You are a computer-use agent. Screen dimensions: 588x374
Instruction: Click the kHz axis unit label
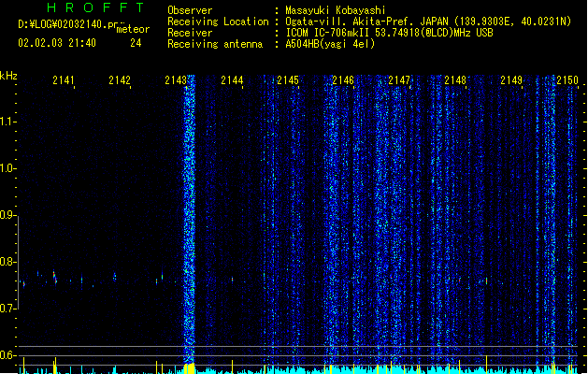click(8, 76)
